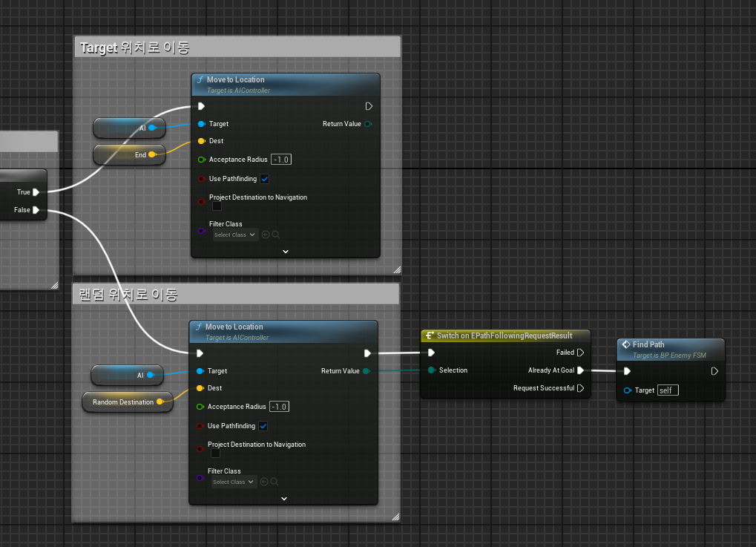Select the 'Target 위치로 이동' comment header
Viewport: 756px width, 547px height.
point(237,48)
